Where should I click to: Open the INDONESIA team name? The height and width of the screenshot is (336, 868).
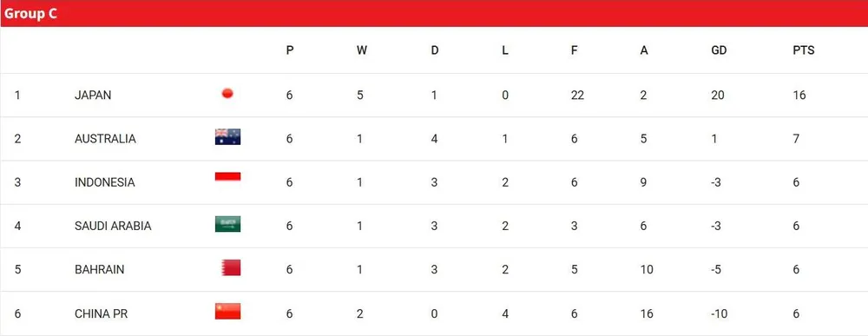pos(105,182)
